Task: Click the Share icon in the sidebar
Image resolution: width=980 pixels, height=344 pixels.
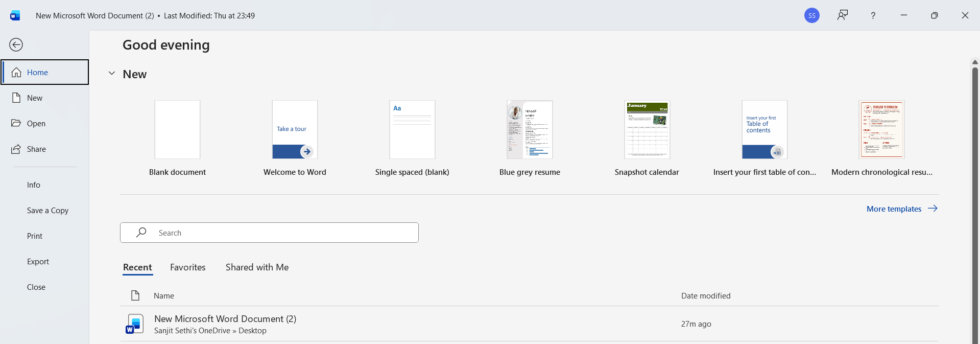Action: click(x=16, y=149)
